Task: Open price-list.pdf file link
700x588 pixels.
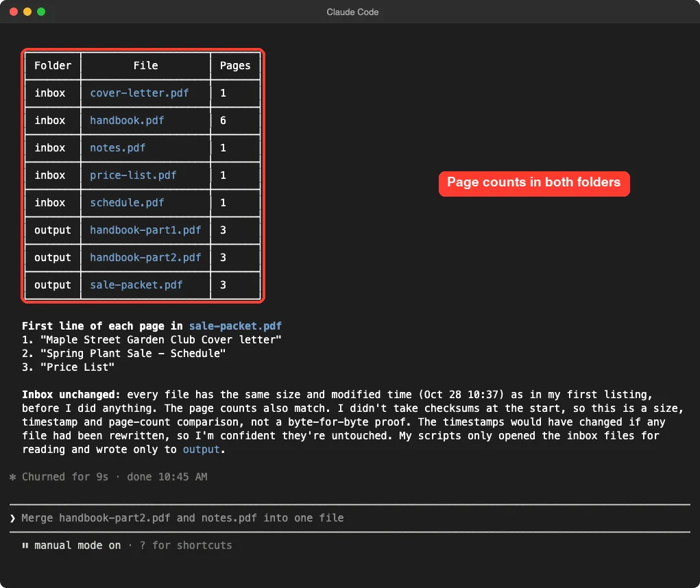Action: click(x=133, y=175)
